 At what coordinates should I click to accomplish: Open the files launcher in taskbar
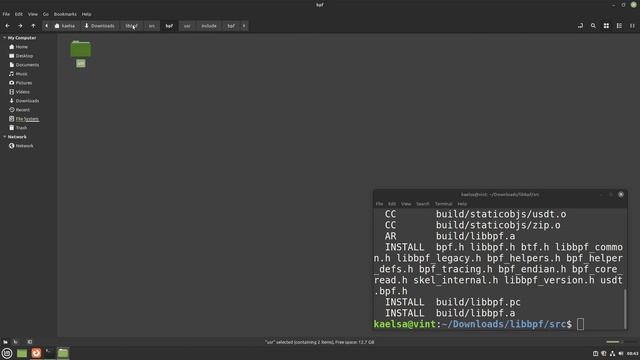coord(22,353)
